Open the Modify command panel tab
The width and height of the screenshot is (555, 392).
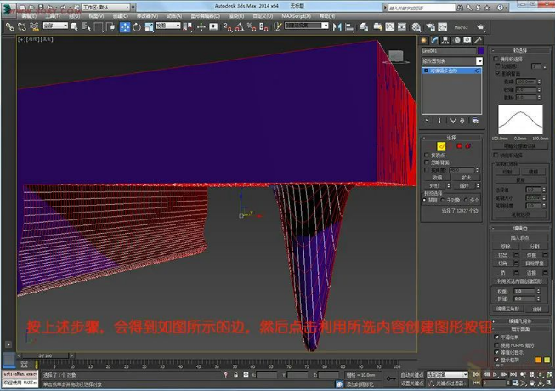[433, 40]
